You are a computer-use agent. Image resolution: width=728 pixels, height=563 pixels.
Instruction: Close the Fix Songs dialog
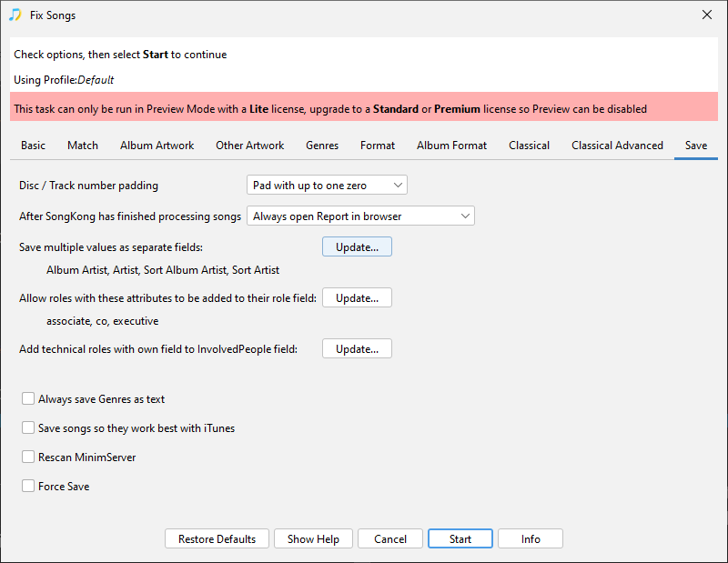[706, 15]
